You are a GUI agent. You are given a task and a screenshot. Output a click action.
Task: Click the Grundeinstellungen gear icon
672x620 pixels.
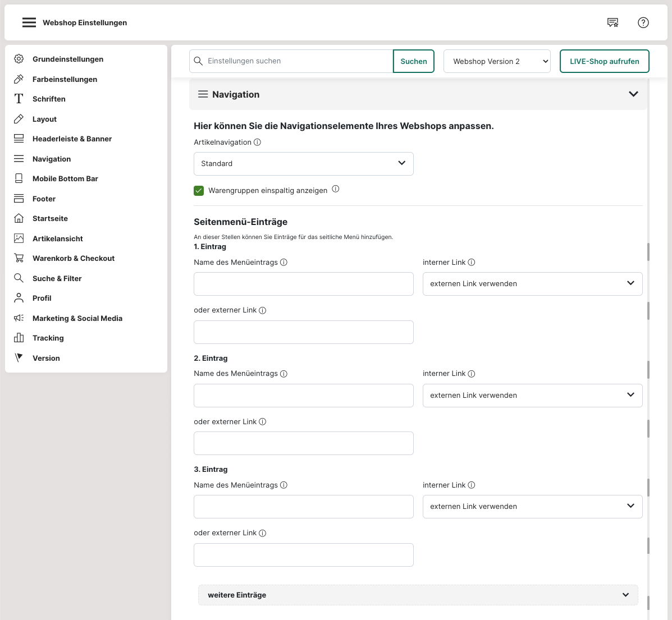(19, 59)
